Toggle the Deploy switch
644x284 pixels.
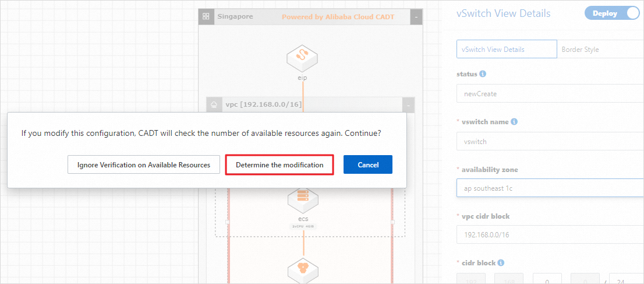[611, 13]
